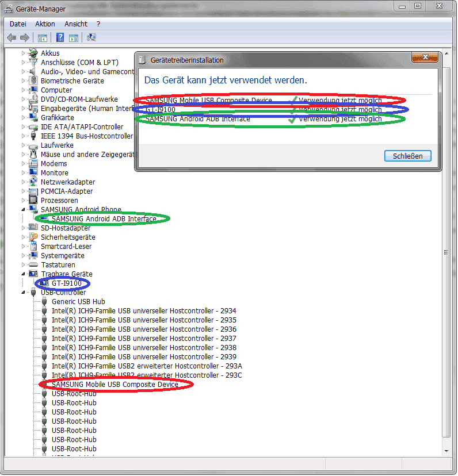
Task: Select the Sicherheitsgeräte key icon
Action: (x=33, y=237)
